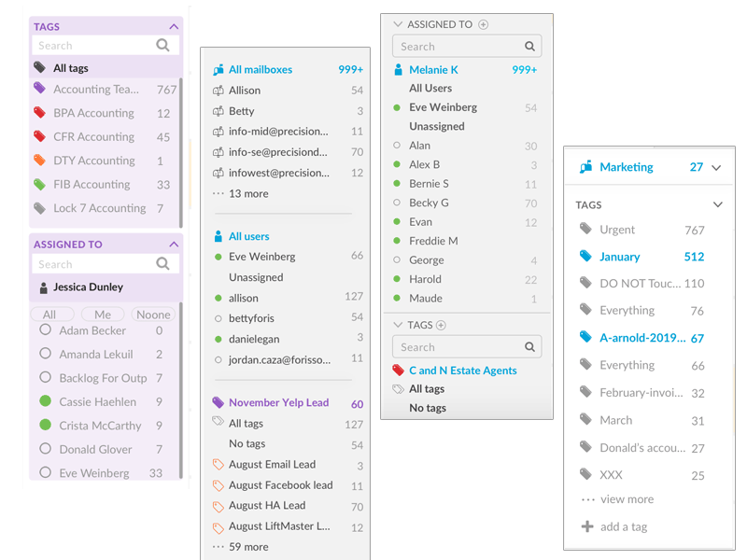Click the plus icon next to add a tag

587,526
